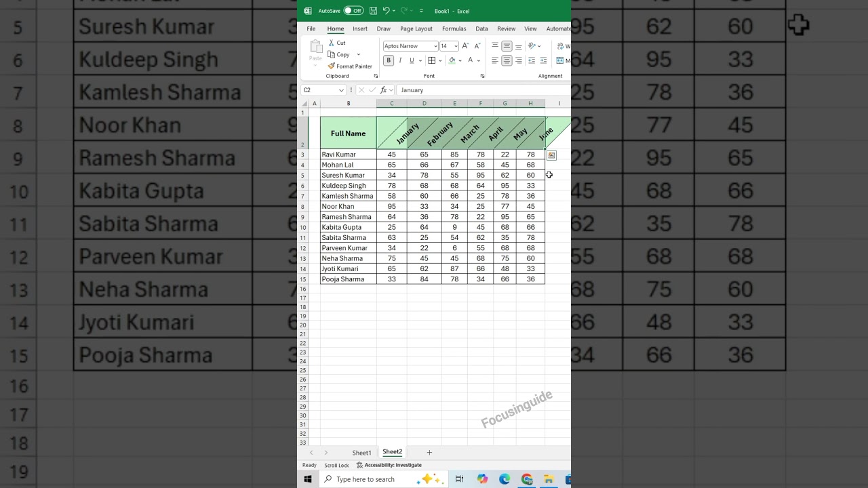Click previous sheet navigation arrow

coord(311,453)
